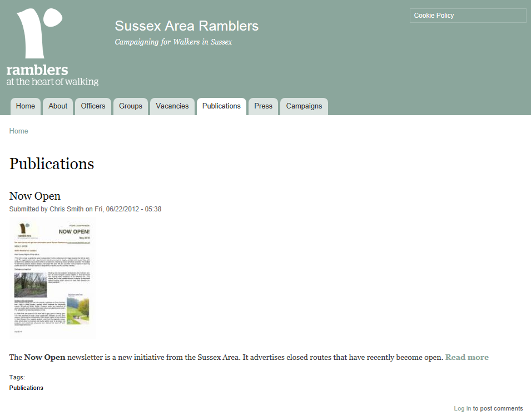Go to the Officers tab
531x420 pixels.
coord(93,106)
